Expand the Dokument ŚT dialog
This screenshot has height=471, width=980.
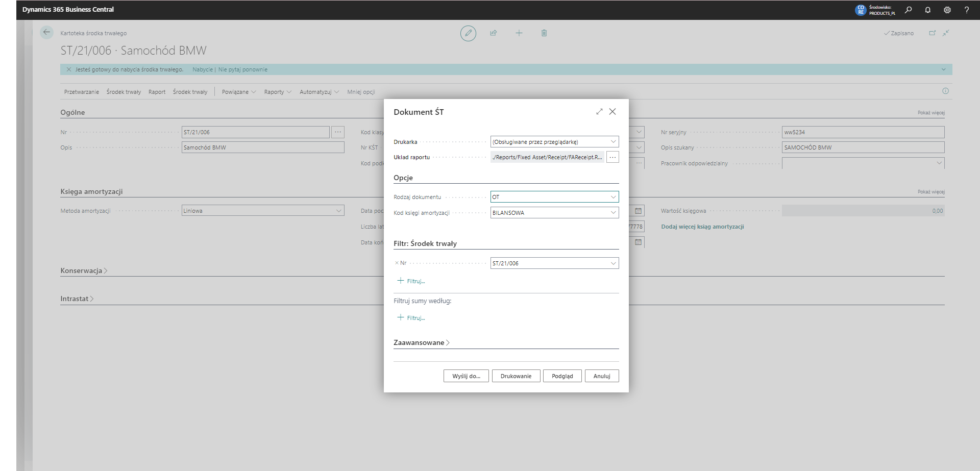pyautogui.click(x=599, y=112)
